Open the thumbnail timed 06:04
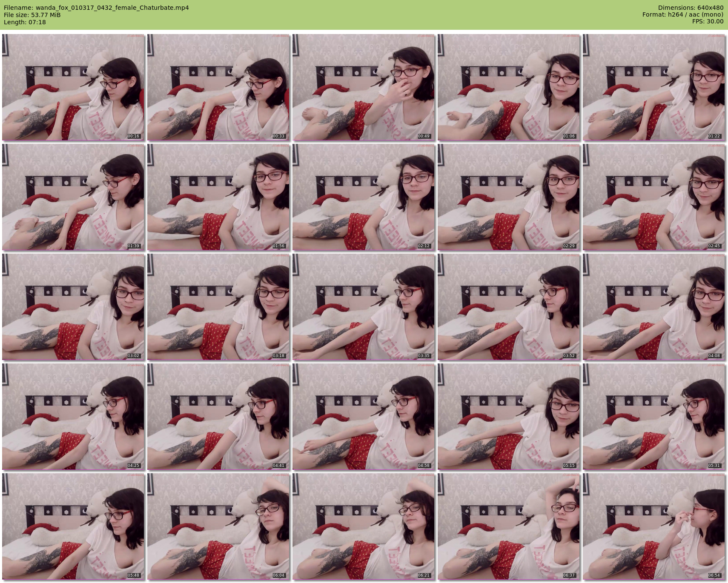Image resolution: width=728 pixels, height=583 pixels. tap(218, 526)
